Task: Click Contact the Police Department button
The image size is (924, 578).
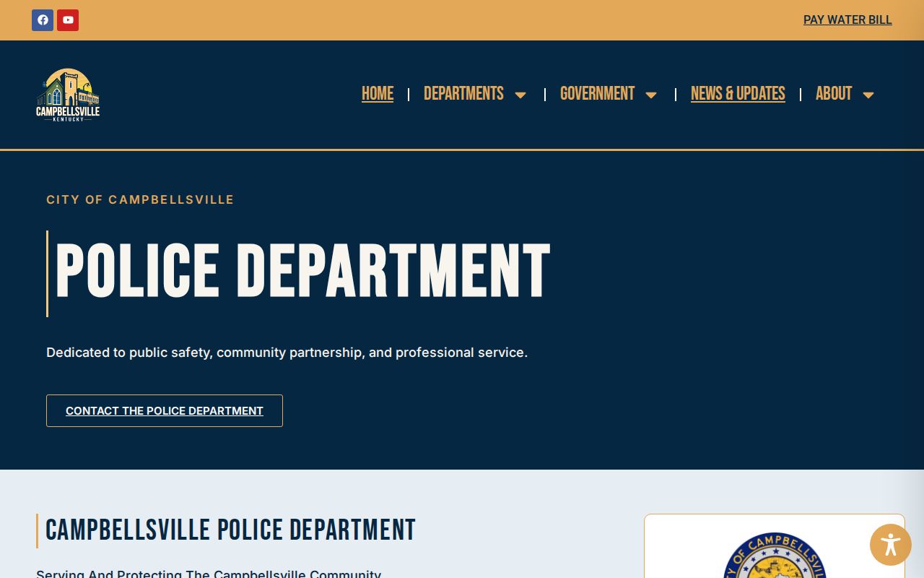Action: pos(165,410)
